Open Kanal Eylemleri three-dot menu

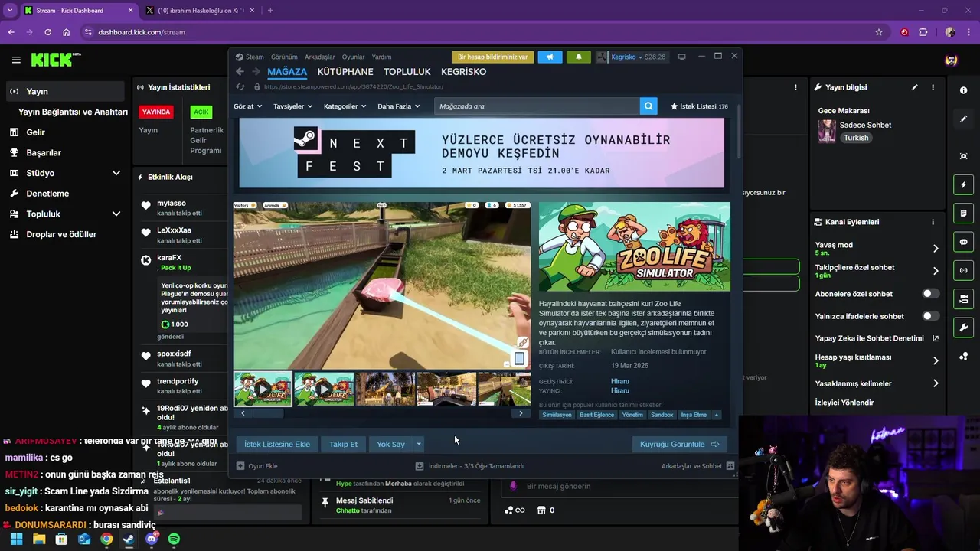tap(933, 222)
